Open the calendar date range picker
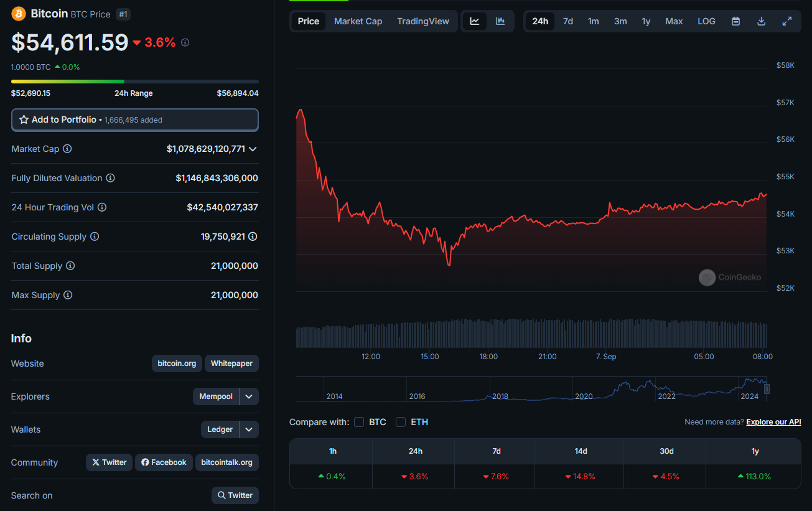812x511 pixels. pos(735,21)
